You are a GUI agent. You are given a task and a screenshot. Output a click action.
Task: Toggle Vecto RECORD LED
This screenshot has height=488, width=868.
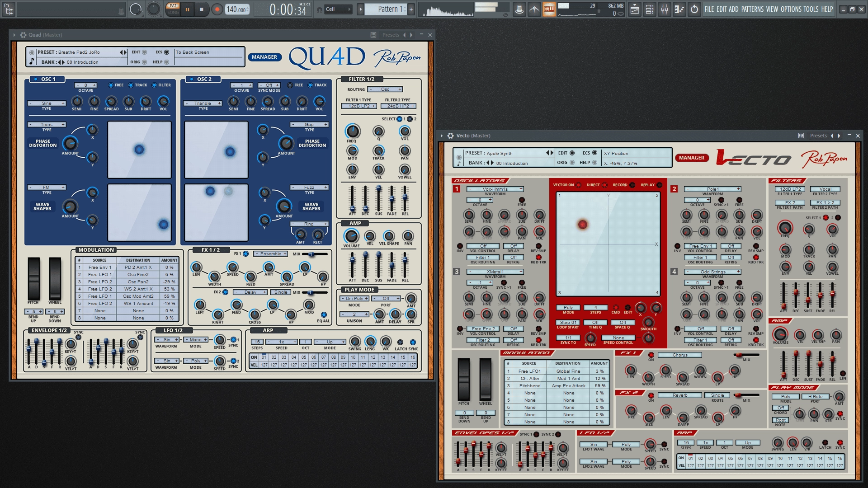click(x=632, y=185)
